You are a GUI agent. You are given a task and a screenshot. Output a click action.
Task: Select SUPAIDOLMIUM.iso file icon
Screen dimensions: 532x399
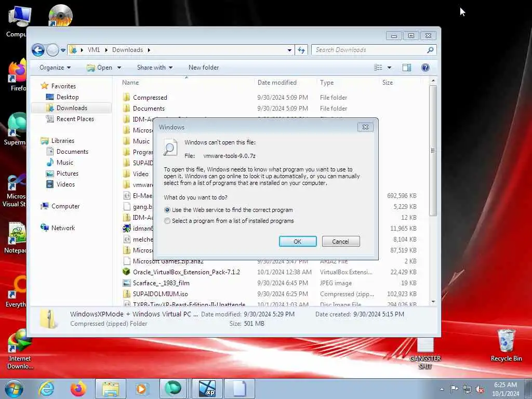click(127, 294)
